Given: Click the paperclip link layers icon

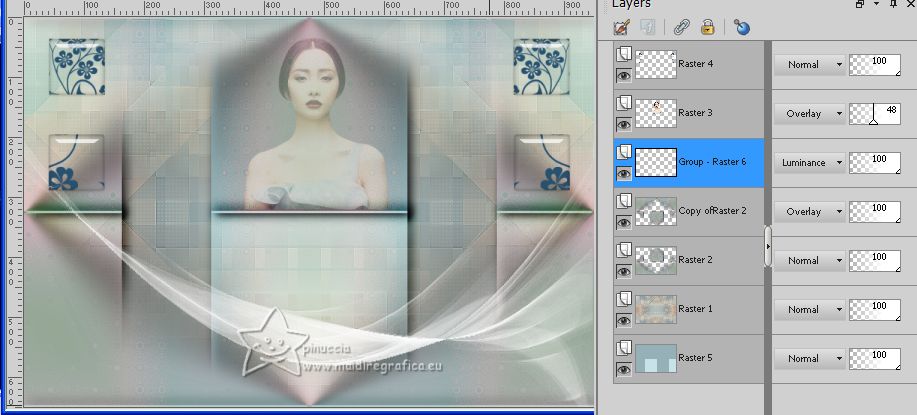Looking at the screenshot, I should (x=681, y=27).
